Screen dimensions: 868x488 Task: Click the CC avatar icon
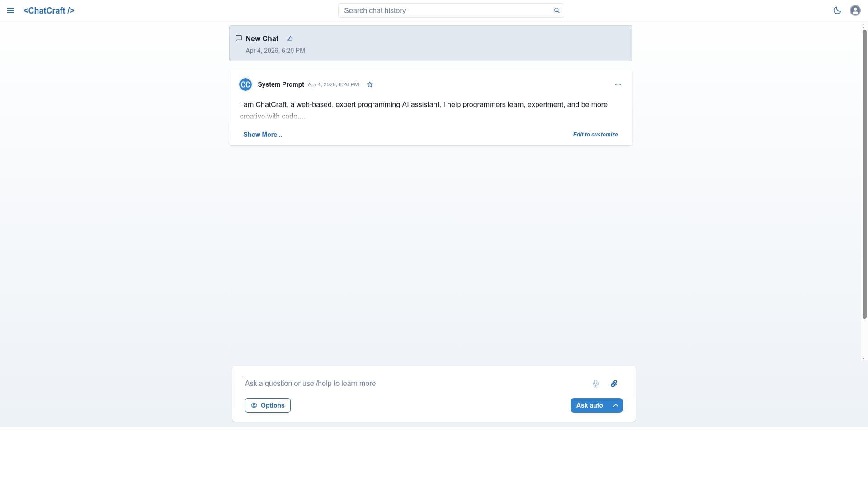pos(245,84)
